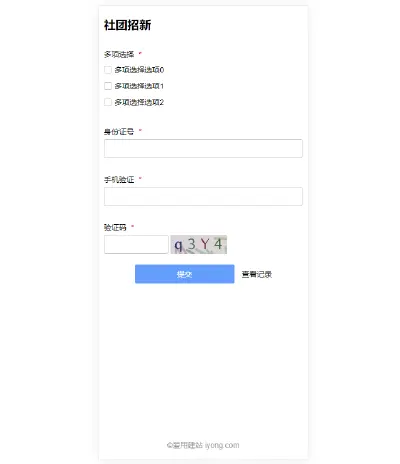Refresh the q3Y4 captcha image
The image size is (400, 464).
click(x=199, y=244)
